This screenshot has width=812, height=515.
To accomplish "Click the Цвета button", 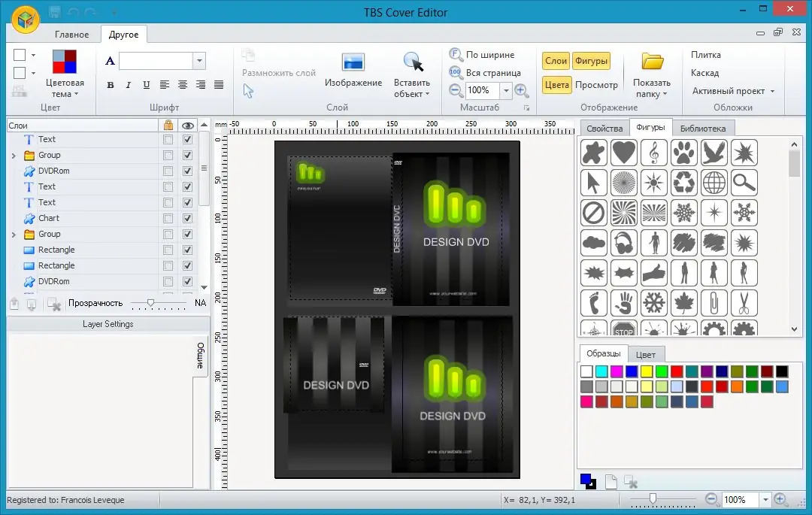I will point(556,85).
